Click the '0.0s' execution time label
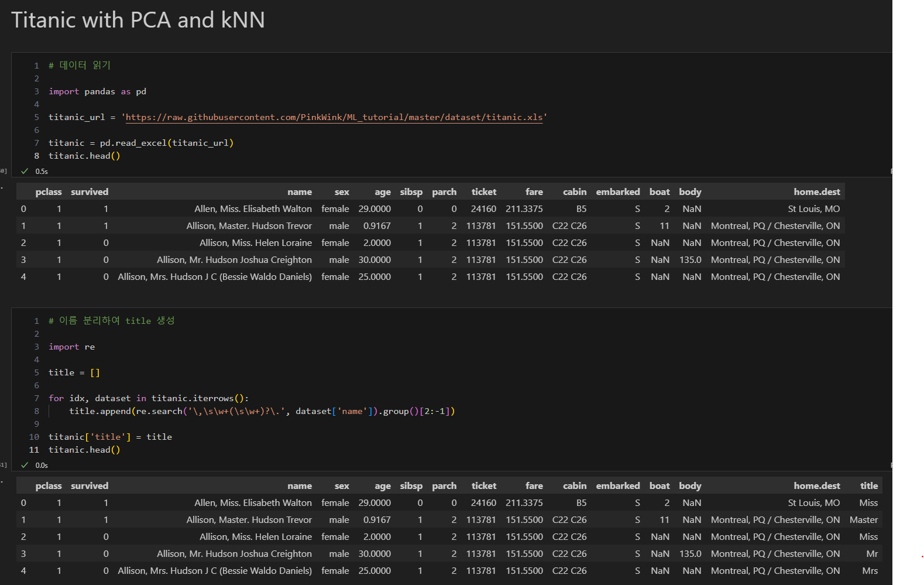Screen dimensions: 924x585 coord(42,466)
